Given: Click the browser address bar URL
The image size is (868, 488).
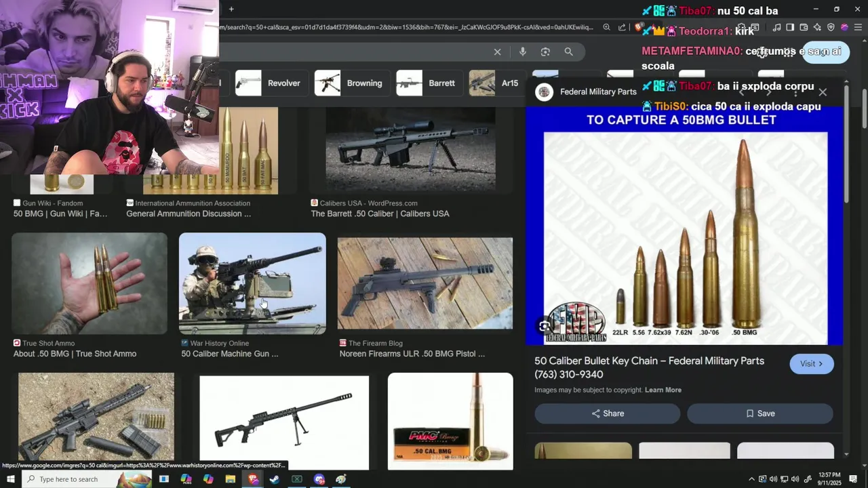Looking at the screenshot, I should click(x=407, y=27).
